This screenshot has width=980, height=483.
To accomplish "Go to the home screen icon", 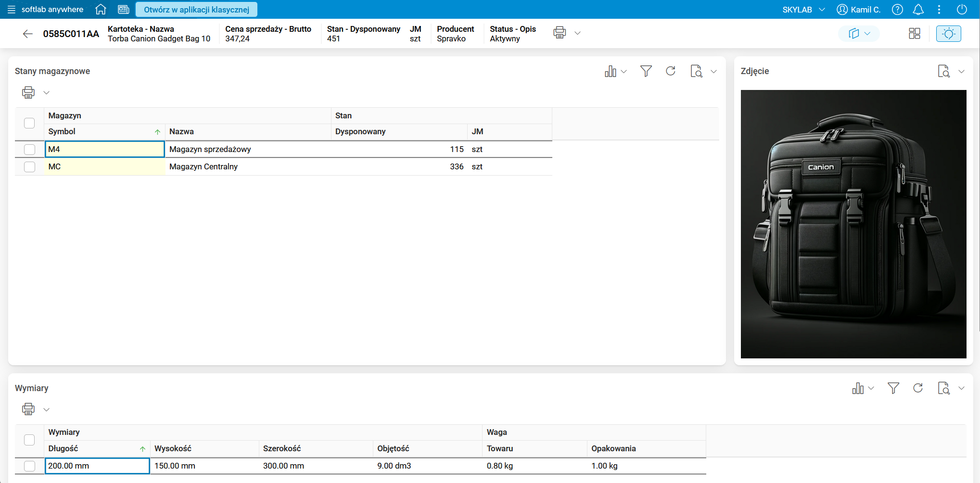I will pyautogui.click(x=101, y=10).
